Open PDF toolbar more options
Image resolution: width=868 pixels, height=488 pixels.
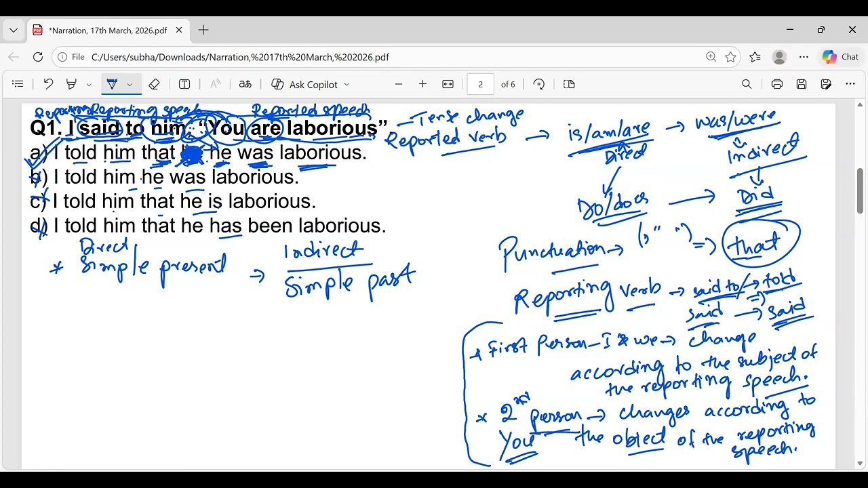tap(850, 84)
